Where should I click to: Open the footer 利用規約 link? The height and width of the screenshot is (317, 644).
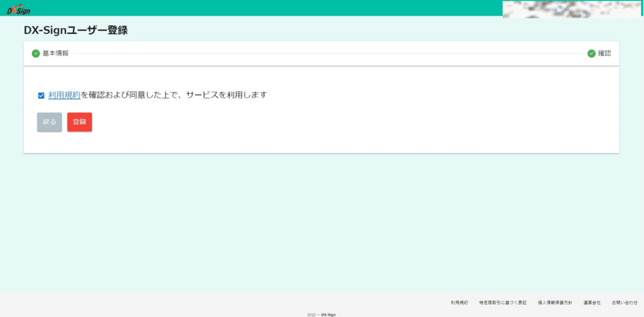(x=459, y=303)
